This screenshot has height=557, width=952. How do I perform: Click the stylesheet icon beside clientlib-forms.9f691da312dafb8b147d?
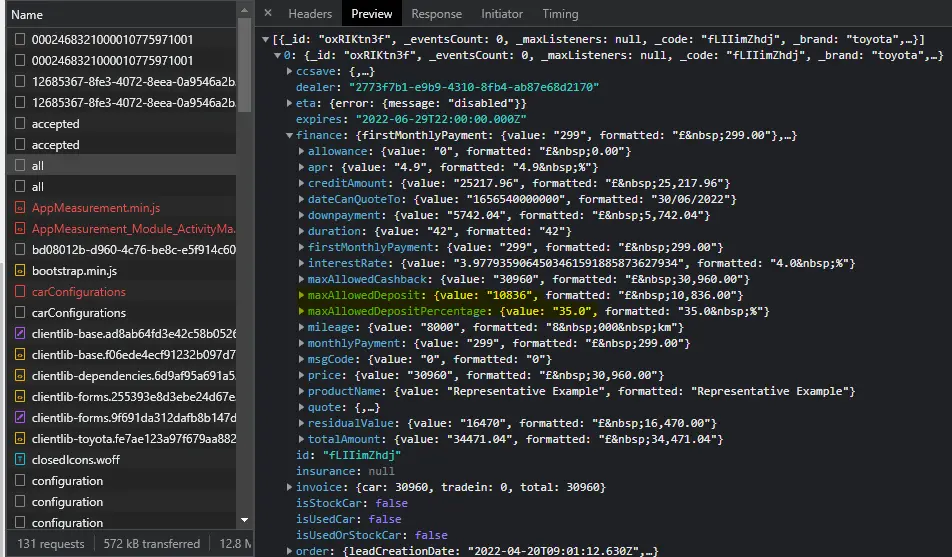[x=19, y=417]
